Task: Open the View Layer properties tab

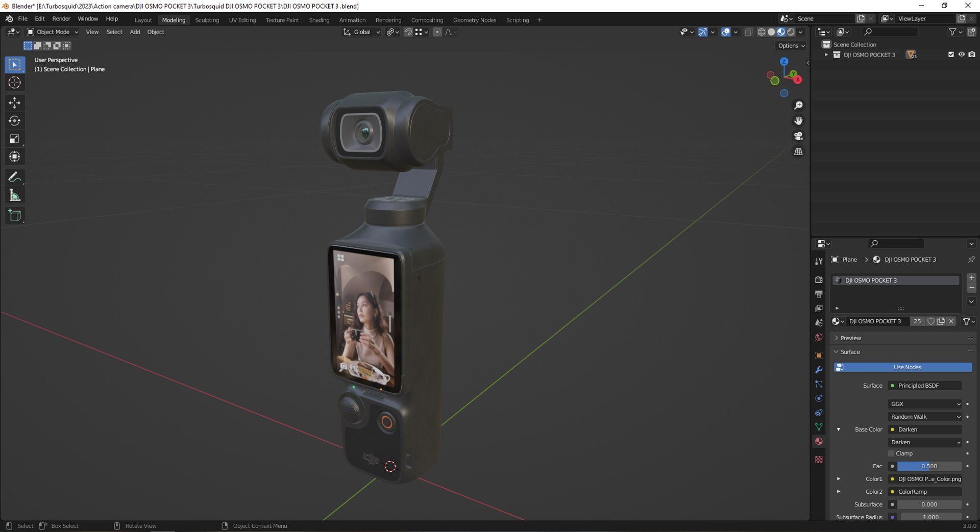Action: (x=819, y=309)
